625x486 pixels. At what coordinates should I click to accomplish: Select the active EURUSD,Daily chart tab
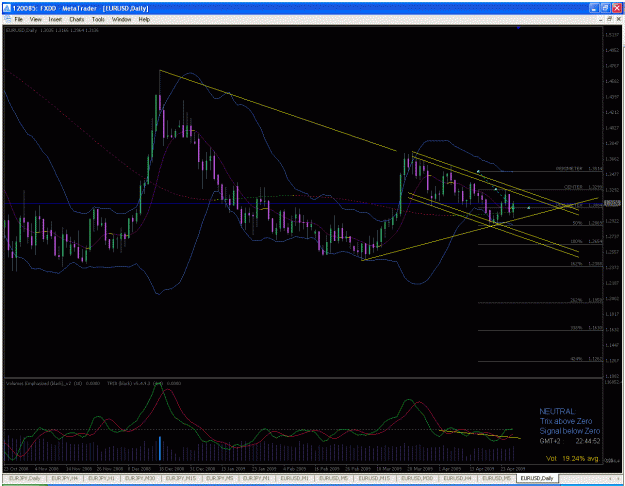click(537, 478)
